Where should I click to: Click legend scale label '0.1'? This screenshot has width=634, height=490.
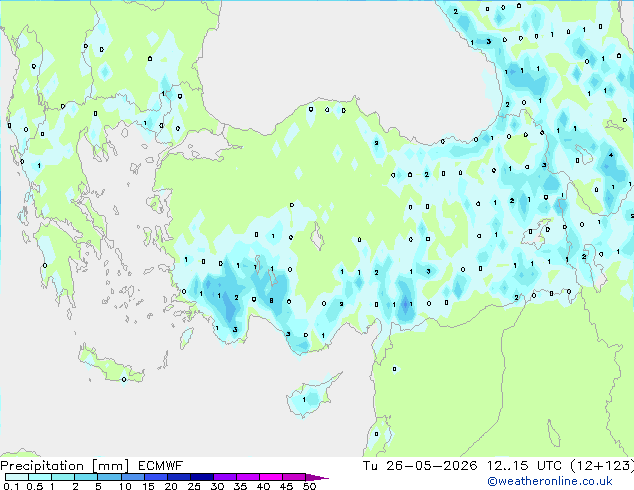(11, 486)
